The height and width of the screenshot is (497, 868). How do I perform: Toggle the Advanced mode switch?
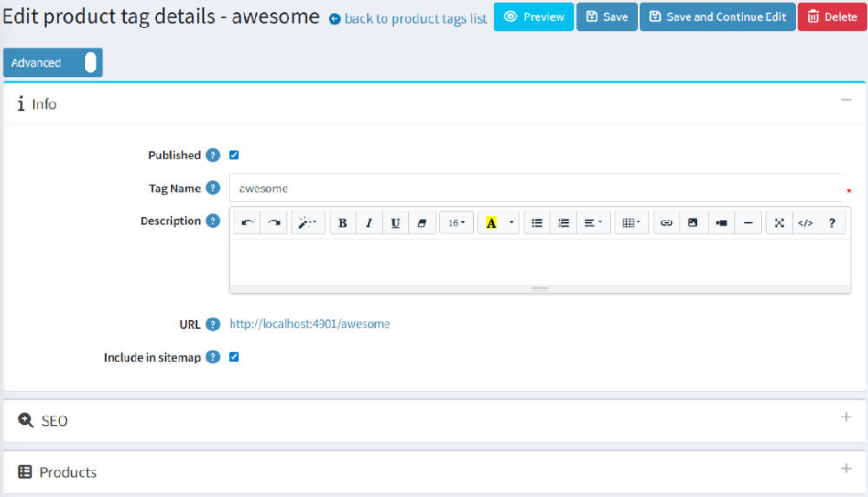pyautogui.click(x=53, y=62)
